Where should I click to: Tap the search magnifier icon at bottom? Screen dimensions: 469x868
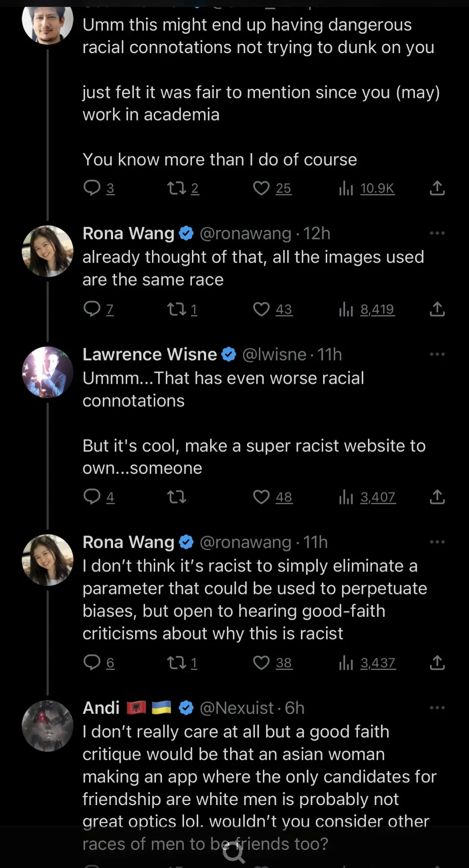(234, 852)
